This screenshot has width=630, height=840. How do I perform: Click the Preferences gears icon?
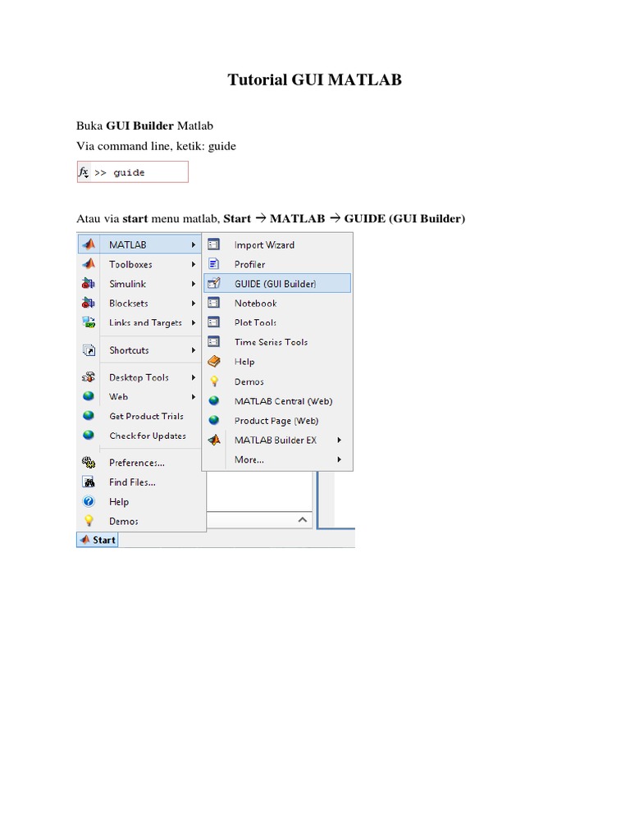(89, 462)
